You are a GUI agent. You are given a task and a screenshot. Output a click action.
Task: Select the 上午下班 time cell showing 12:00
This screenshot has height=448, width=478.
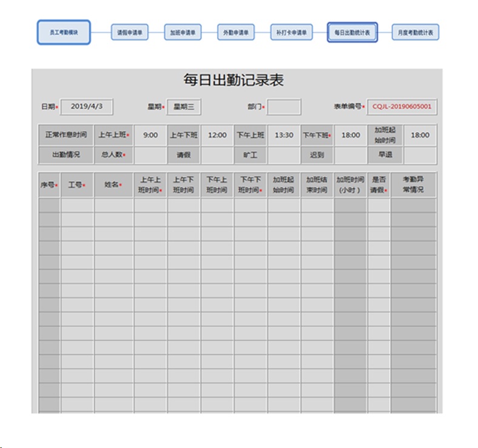217,135
